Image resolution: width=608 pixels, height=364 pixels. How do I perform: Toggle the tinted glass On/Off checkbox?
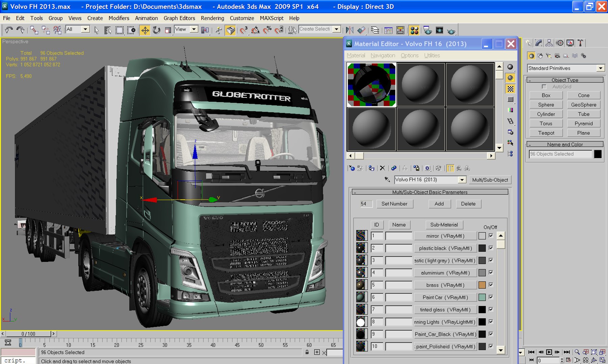click(x=491, y=309)
